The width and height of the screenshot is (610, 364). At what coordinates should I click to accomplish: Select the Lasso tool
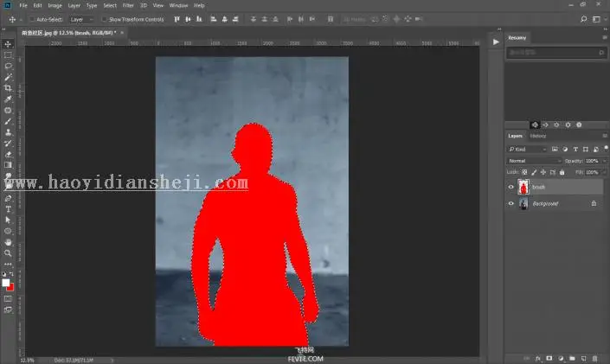click(x=8, y=66)
